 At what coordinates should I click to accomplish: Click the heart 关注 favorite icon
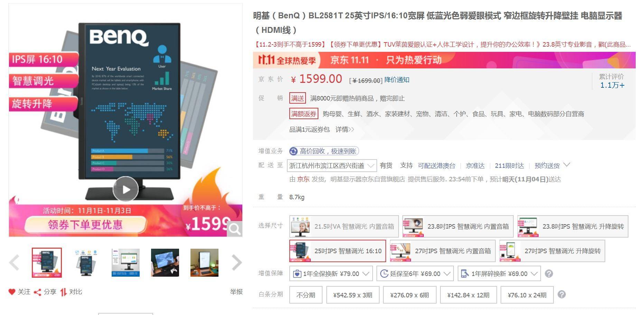pos(12,292)
